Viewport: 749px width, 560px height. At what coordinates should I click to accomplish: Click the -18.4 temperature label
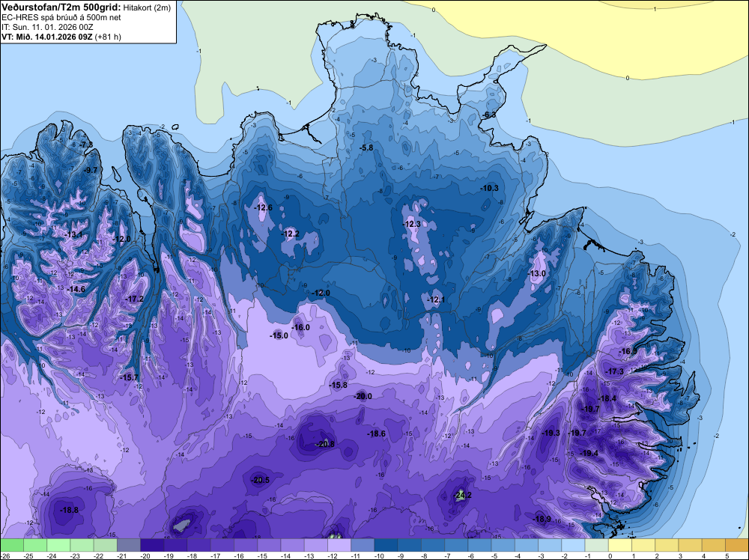click(607, 398)
